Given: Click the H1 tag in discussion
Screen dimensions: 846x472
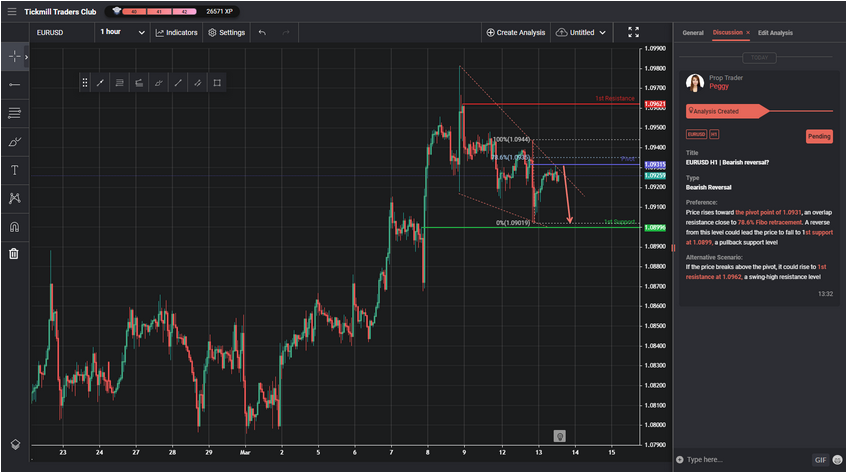Looking at the screenshot, I should tap(714, 134).
